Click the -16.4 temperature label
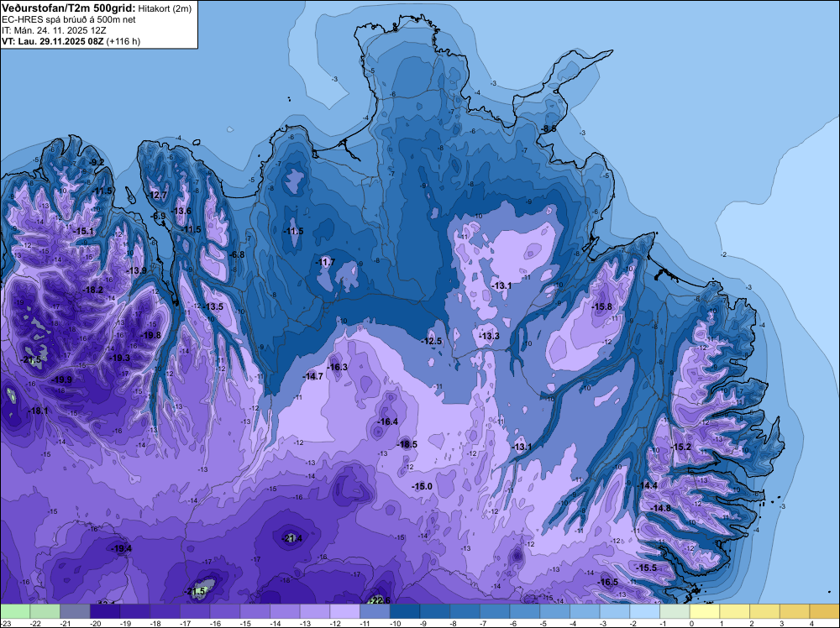Image resolution: width=840 pixels, height=628 pixels. click(388, 421)
